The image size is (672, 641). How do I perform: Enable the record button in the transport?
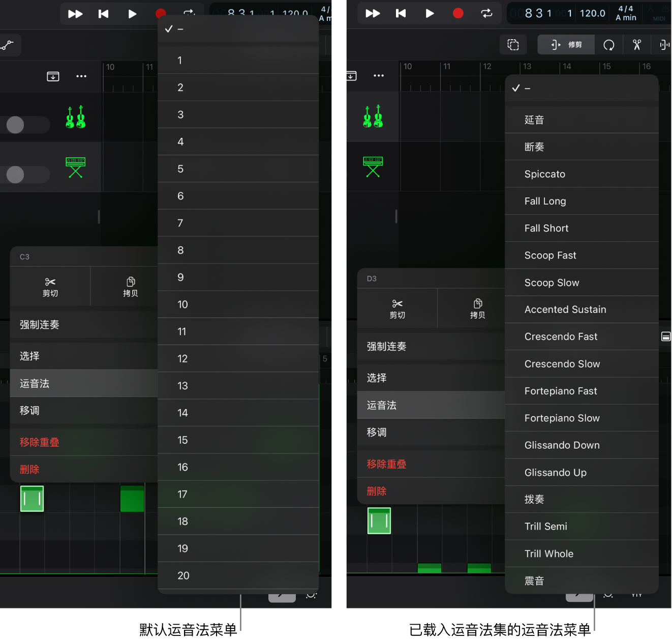click(457, 14)
